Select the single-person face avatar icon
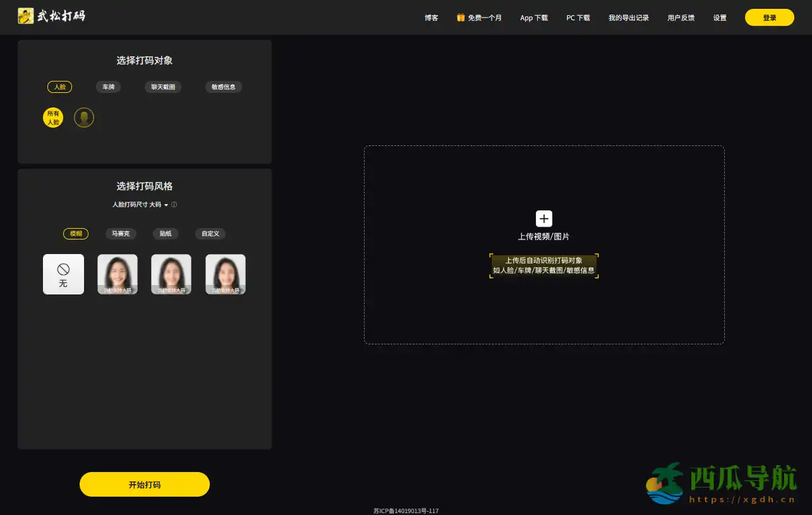Screen dimensions: 812x515 coord(84,118)
